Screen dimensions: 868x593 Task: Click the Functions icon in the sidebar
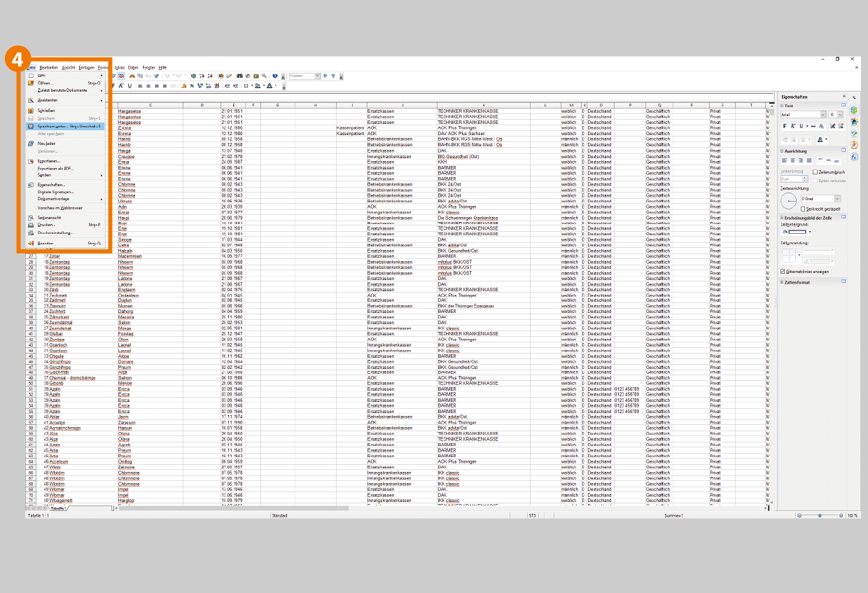pyautogui.click(x=854, y=156)
